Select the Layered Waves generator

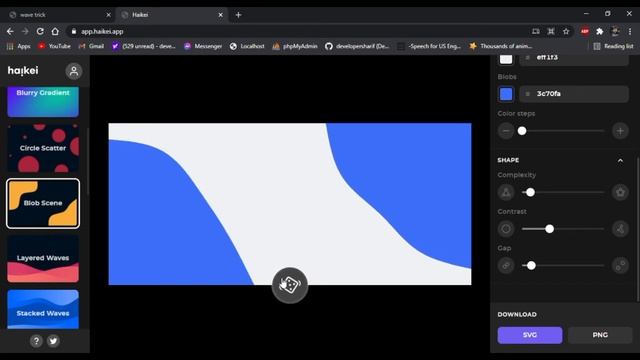coord(43,258)
